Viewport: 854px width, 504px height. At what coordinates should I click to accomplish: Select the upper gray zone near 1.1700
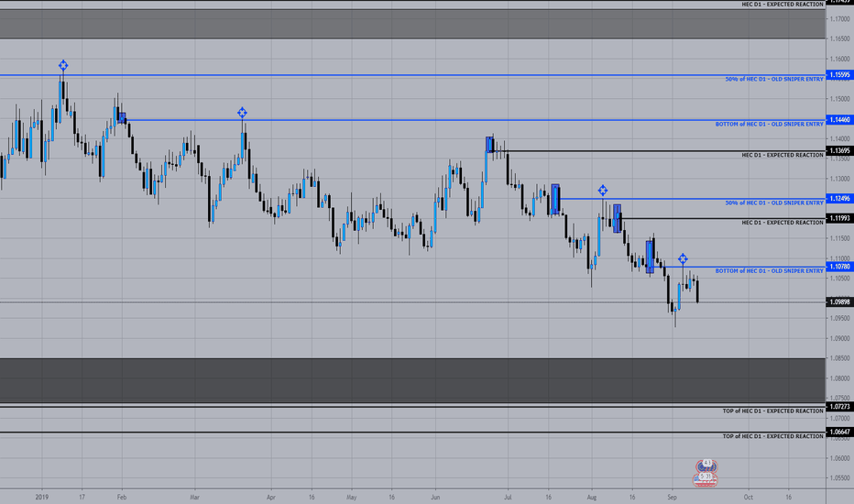[412, 24]
